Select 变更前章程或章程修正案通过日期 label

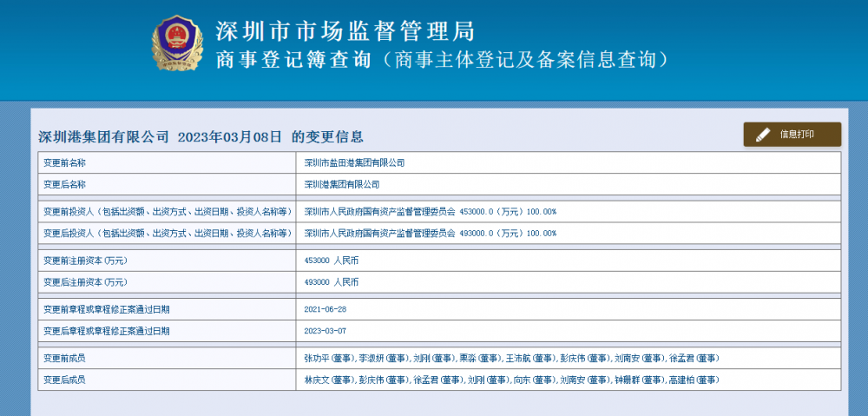[106, 309]
